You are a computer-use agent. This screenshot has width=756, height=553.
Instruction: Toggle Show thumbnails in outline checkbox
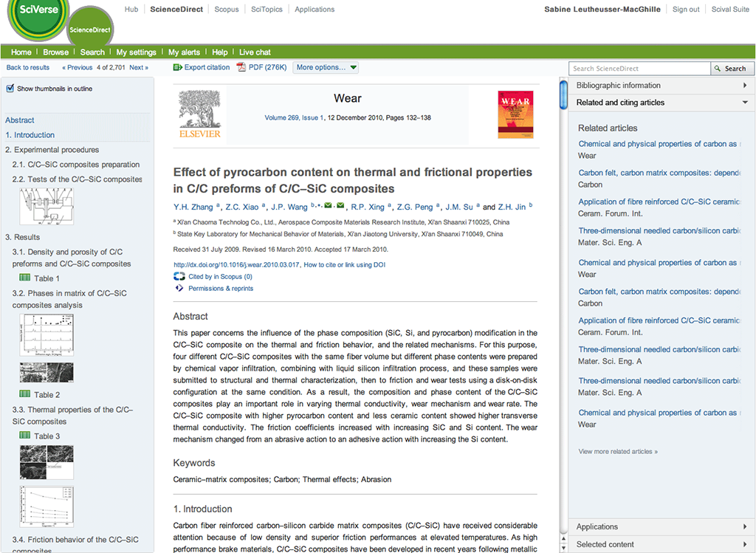pos(10,89)
